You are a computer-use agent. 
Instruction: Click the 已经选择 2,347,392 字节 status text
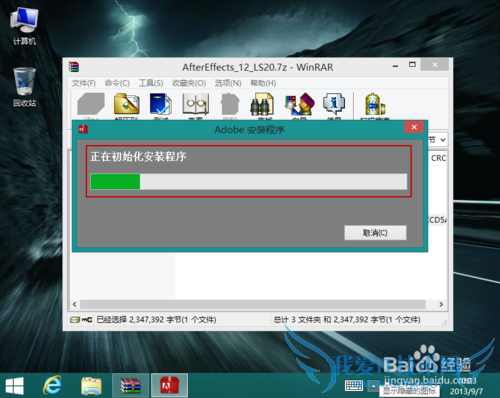[156, 320]
